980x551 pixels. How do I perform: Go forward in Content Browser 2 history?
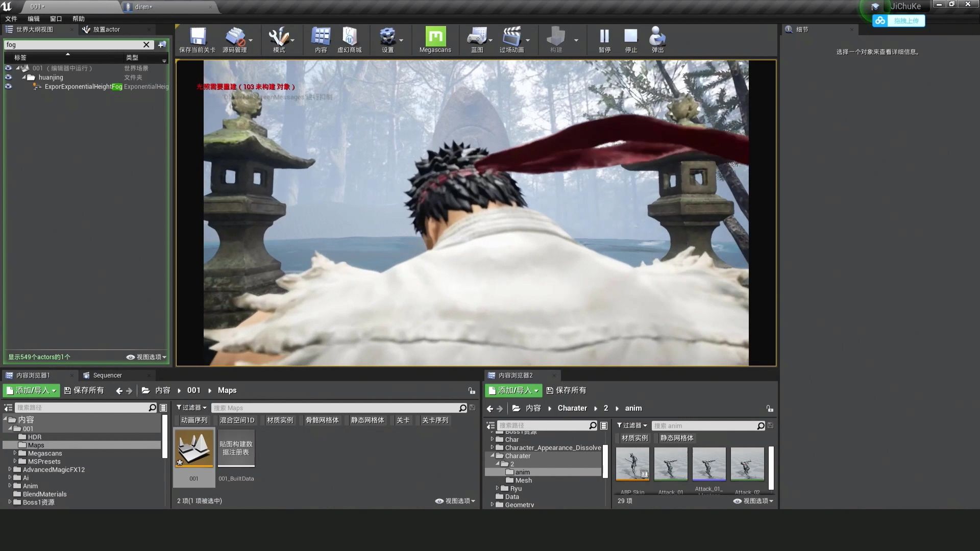pyautogui.click(x=500, y=409)
